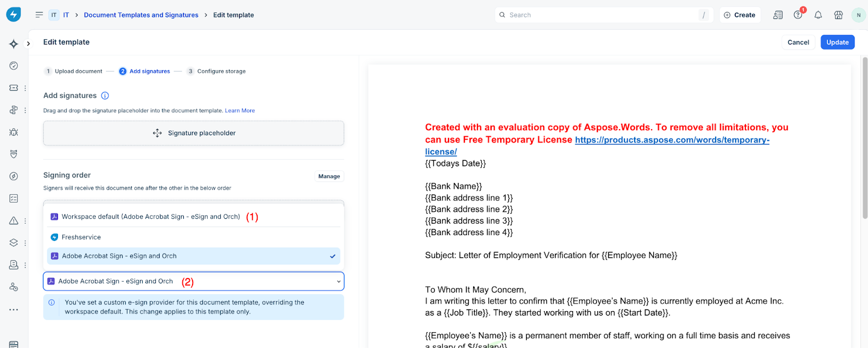This screenshot has height=348, width=868.
Task: Go to step 1 Upload document
Action: pyautogui.click(x=73, y=71)
